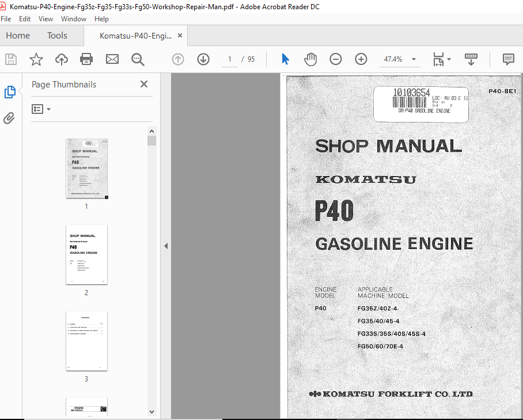Click the 'SHOP MANUAL' heading text
This screenshot has width=523, height=420.
389,146
